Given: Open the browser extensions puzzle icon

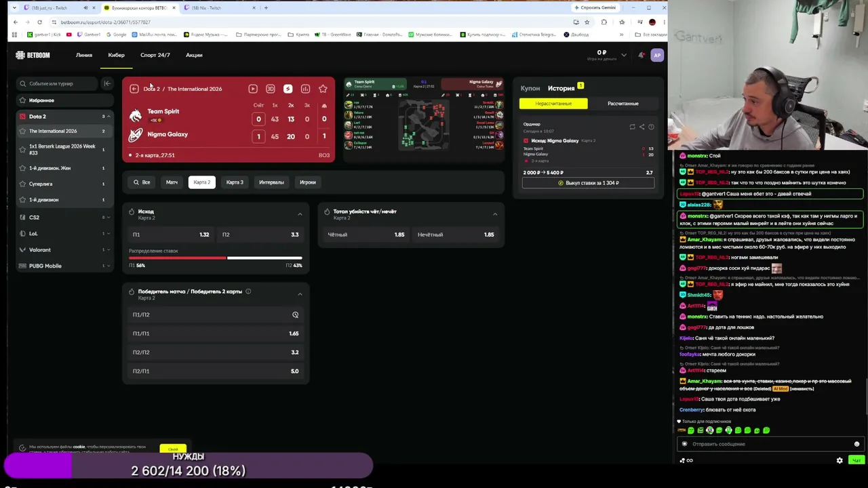Looking at the screenshot, I should point(604,22).
